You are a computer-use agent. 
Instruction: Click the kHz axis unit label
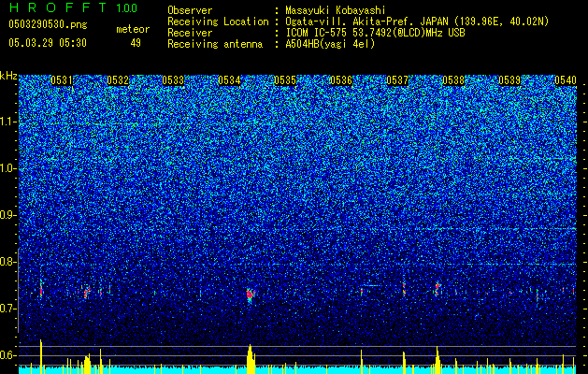tap(8, 76)
